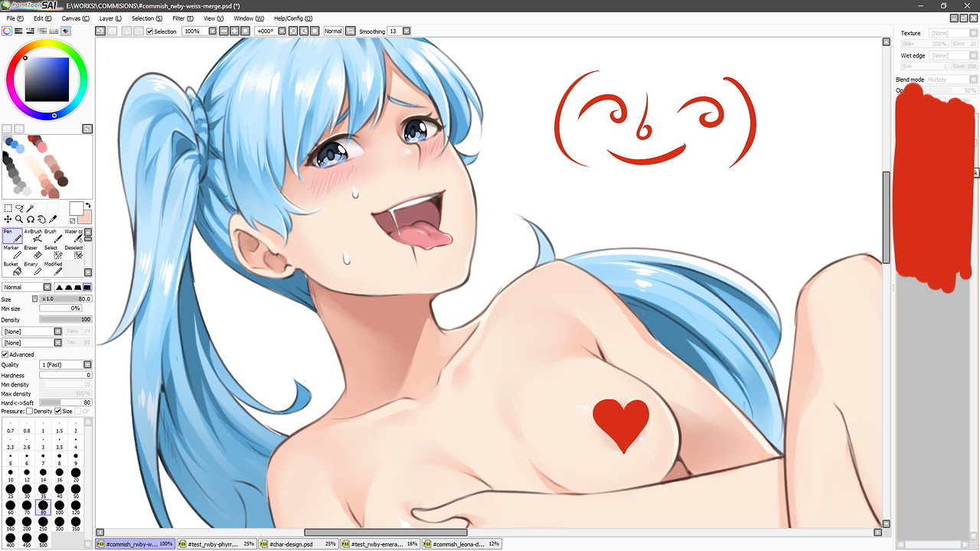Click the undo button in top toolbar
This screenshot has width=980, height=551.
(x=100, y=31)
